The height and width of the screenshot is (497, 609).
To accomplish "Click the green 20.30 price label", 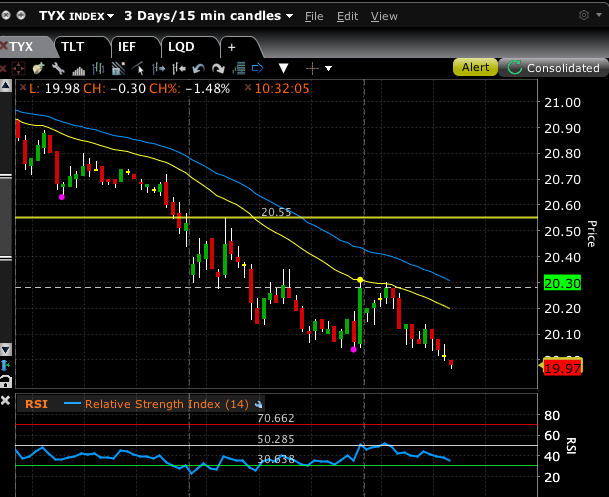I will 562,283.
